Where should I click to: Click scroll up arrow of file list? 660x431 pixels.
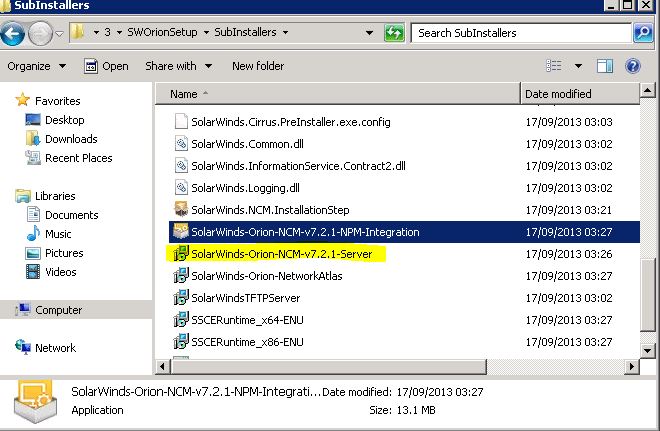(x=647, y=90)
